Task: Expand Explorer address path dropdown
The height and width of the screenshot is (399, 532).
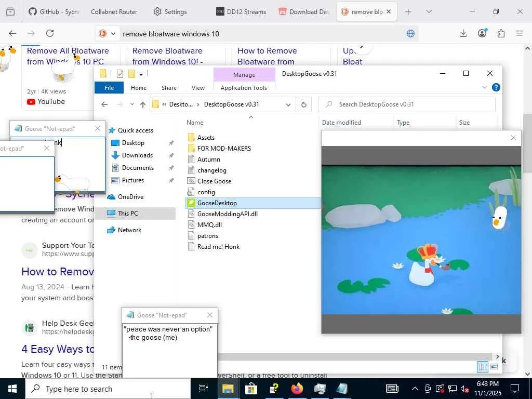Action: tap(288, 105)
